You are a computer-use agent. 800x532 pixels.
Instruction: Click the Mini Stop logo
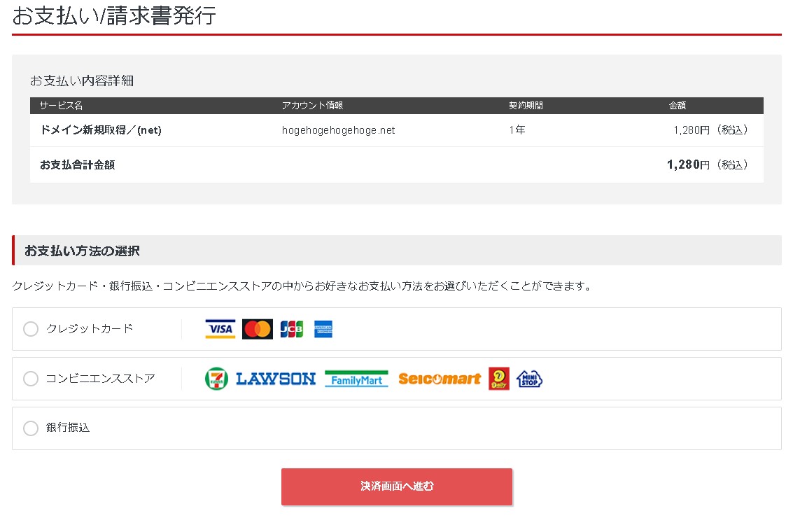530,379
